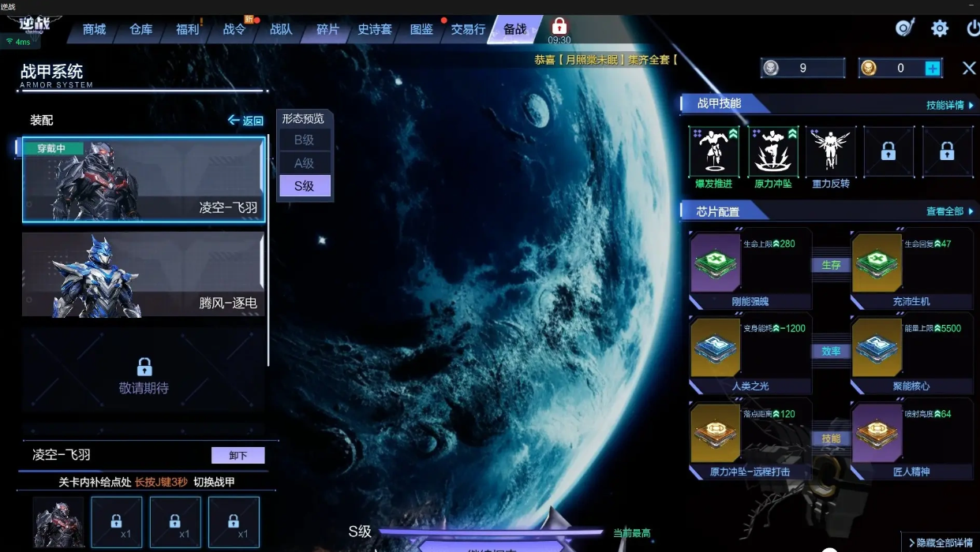Viewport: 980px width, 552px height.
Task: Select the 原力冲坠 skill icon
Action: [773, 151]
